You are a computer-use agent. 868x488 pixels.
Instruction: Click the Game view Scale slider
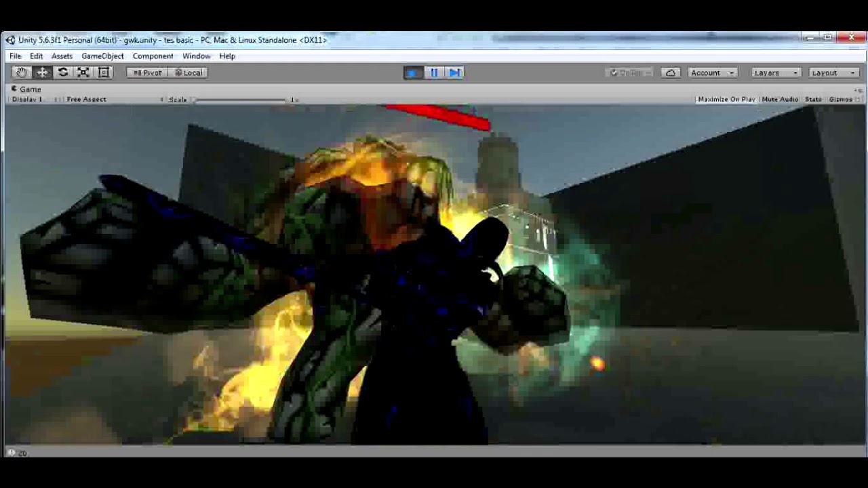240,100
